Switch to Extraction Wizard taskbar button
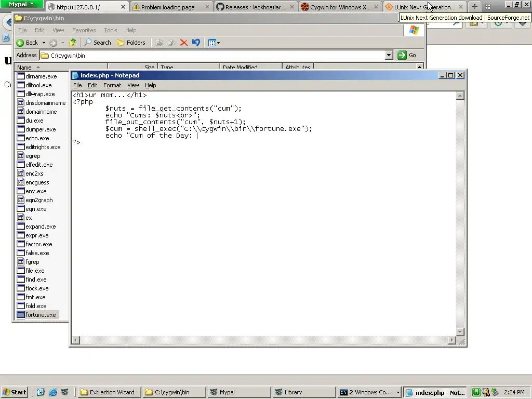The image size is (532, 399). pos(109,392)
